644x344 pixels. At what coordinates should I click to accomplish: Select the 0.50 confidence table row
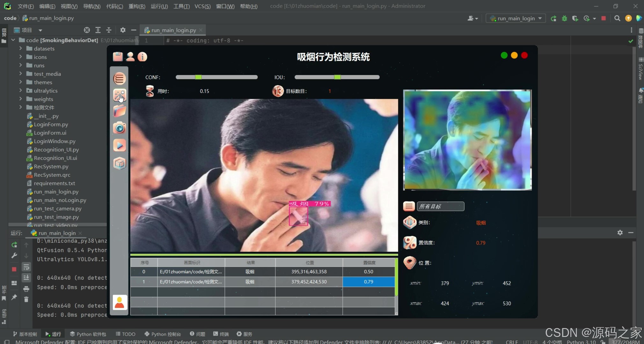368,272
